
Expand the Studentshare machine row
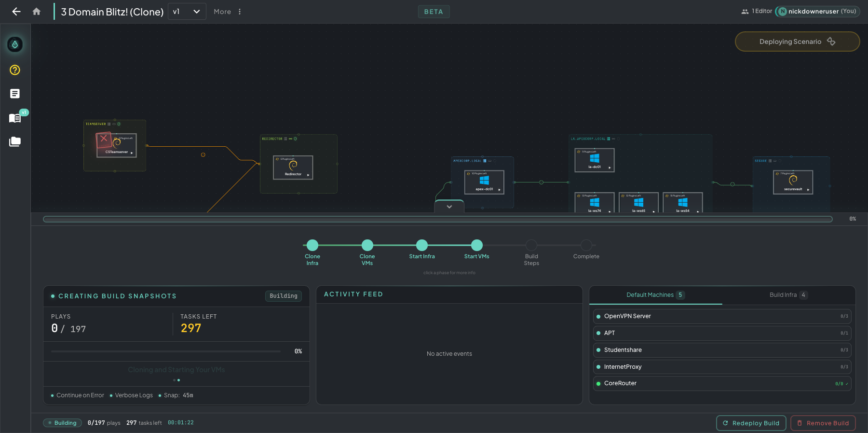click(722, 350)
